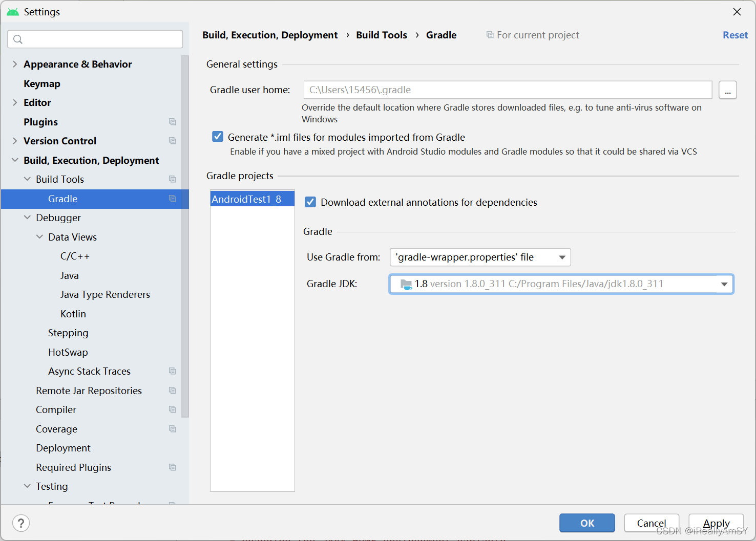This screenshot has height=541, width=756.
Task: Open Async Stack Traces settings
Action: pos(89,371)
